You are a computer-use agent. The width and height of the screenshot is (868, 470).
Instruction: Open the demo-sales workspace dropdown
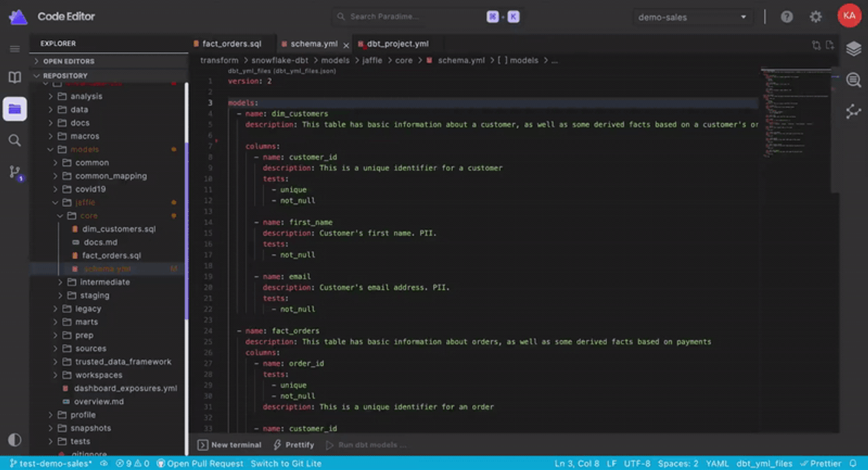click(x=692, y=17)
